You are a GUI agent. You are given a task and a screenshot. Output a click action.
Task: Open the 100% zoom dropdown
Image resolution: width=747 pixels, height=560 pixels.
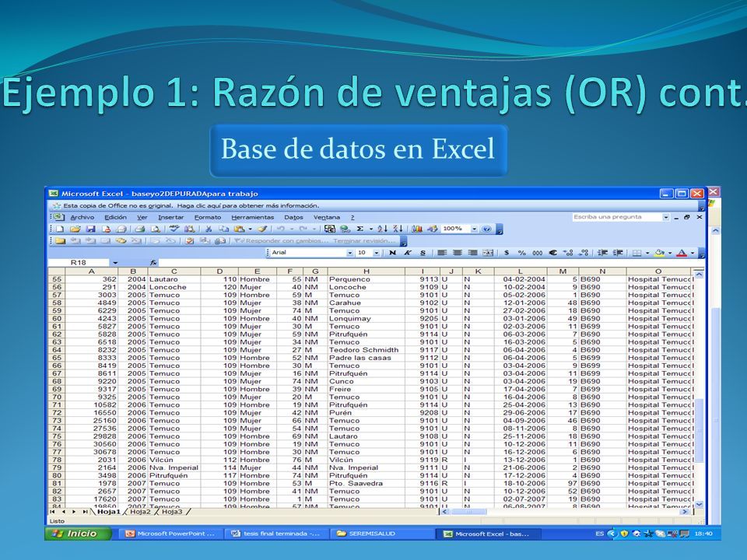point(474,229)
